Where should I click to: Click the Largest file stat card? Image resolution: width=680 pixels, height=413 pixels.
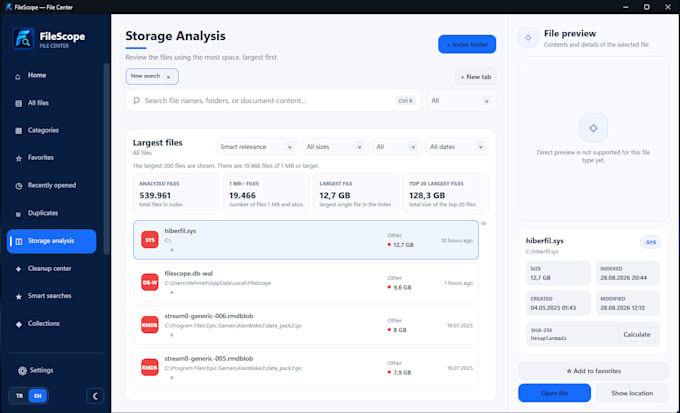tap(356, 194)
